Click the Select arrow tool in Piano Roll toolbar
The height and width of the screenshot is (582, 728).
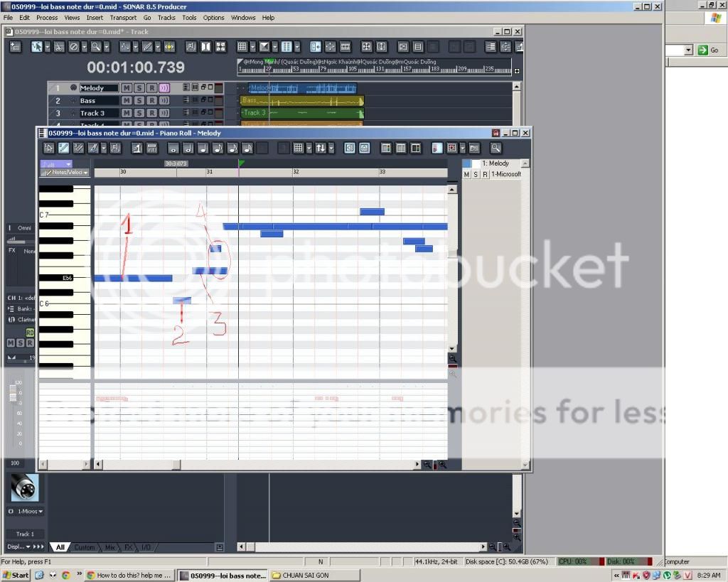[49, 148]
